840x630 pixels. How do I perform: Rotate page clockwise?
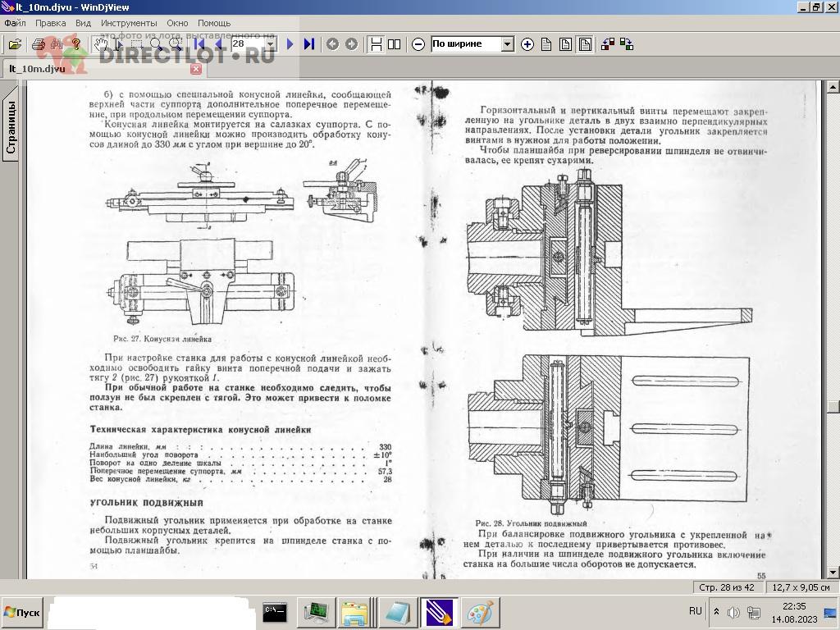[627, 44]
